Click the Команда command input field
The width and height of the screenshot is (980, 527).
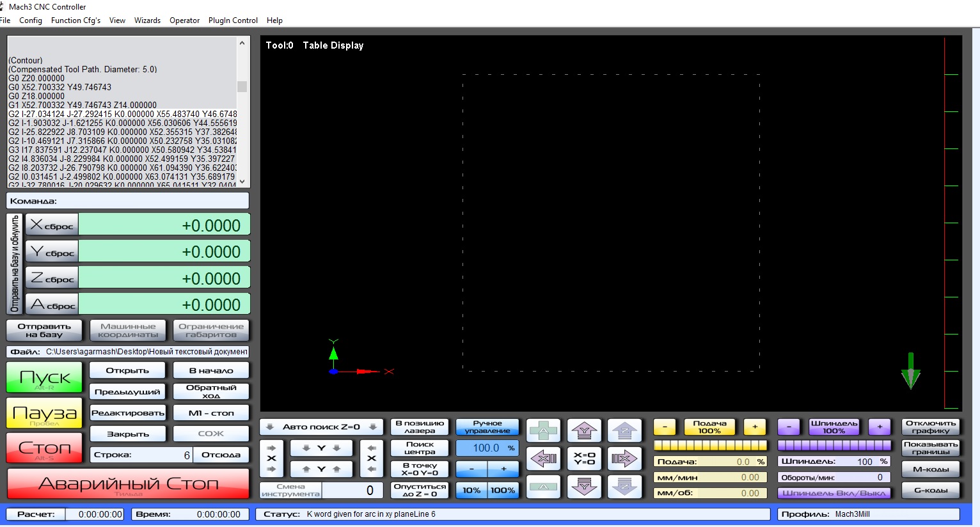(128, 201)
